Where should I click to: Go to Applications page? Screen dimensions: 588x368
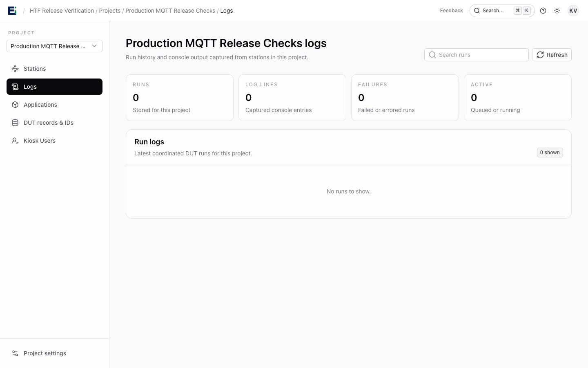[54, 105]
